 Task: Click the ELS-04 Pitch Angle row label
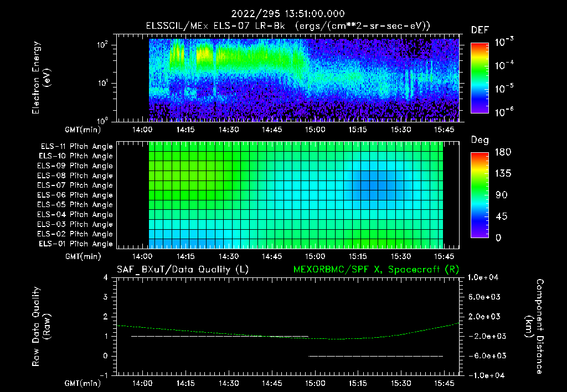click(x=75, y=215)
